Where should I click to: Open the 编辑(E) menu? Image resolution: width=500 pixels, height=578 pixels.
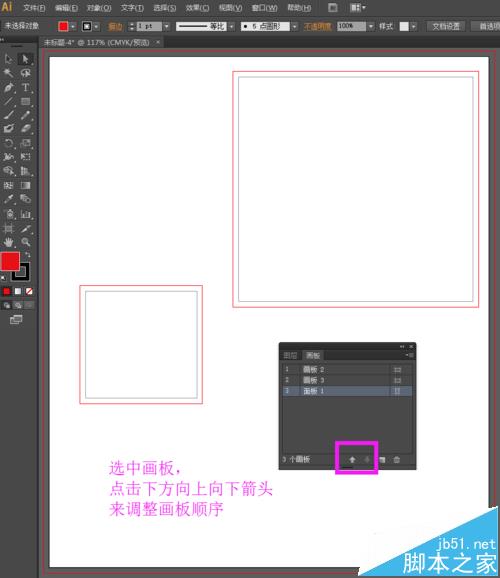coord(66,8)
